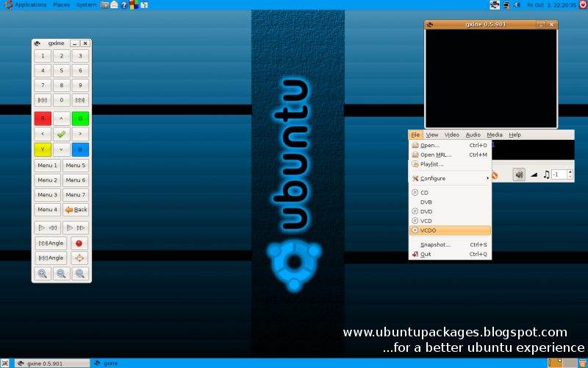This screenshot has width=588, height=368.
Task: Click the number 0 keypad button
Action: pos(62,100)
